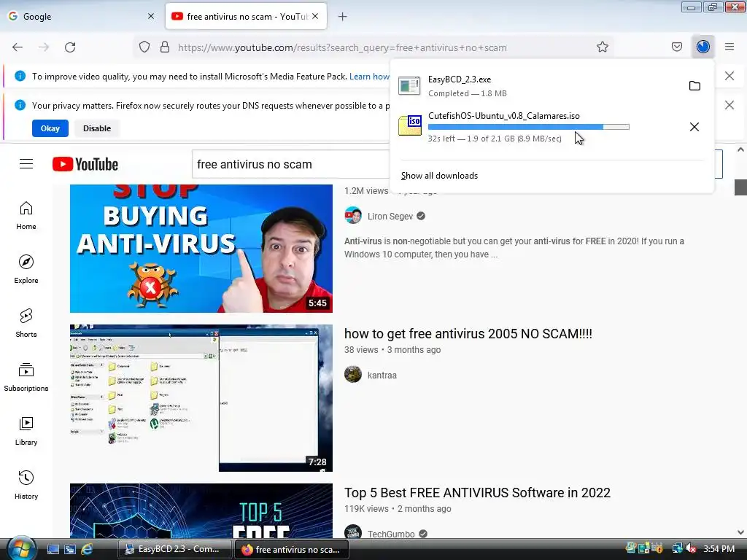Click the muted volume tray icon
The image size is (747, 560).
coord(691,548)
